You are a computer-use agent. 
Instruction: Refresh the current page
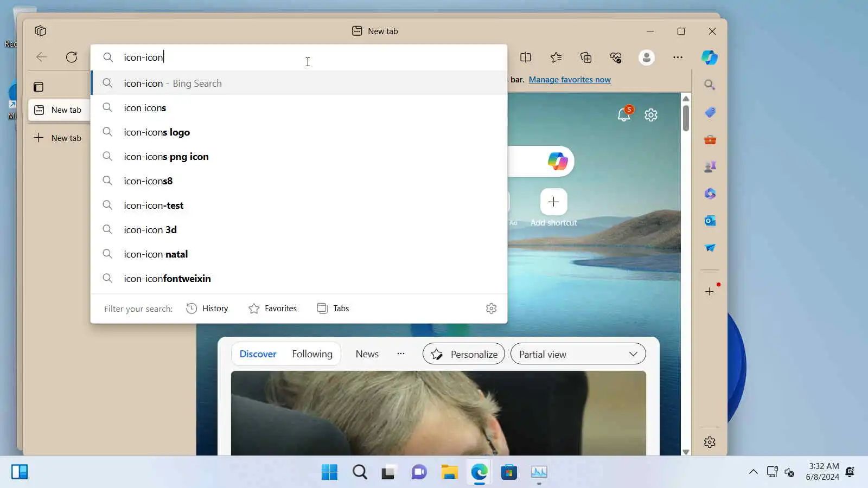click(72, 57)
